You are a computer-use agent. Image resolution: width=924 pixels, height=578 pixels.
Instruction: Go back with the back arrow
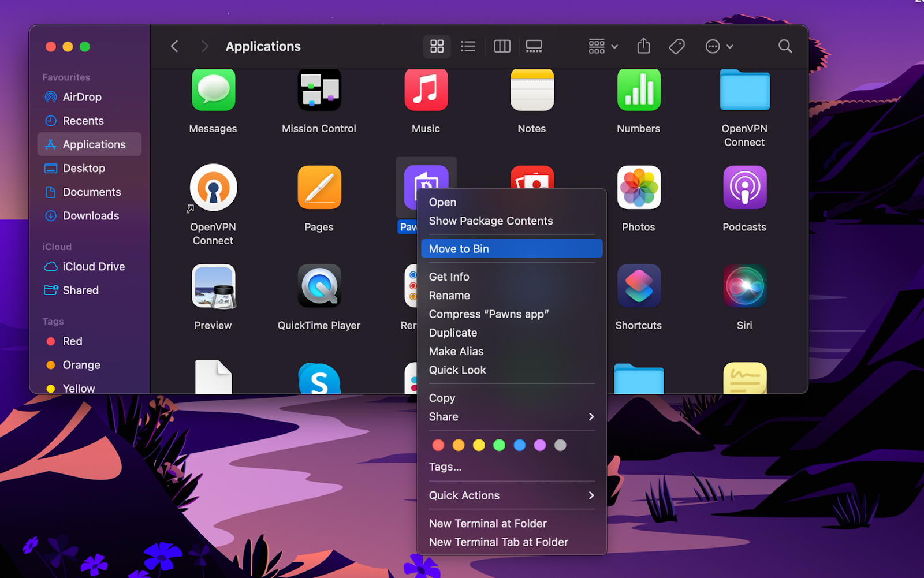[174, 46]
